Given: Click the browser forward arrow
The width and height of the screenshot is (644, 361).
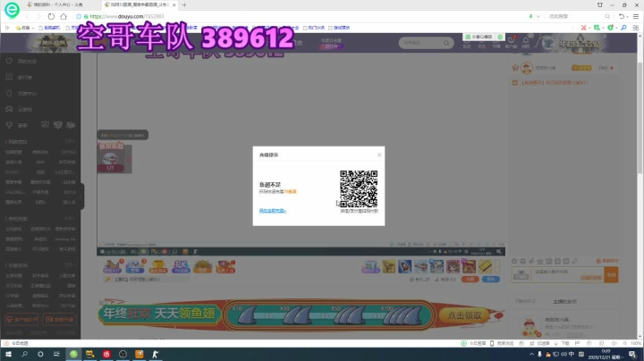Looking at the screenshot, I should pos(38,16).
